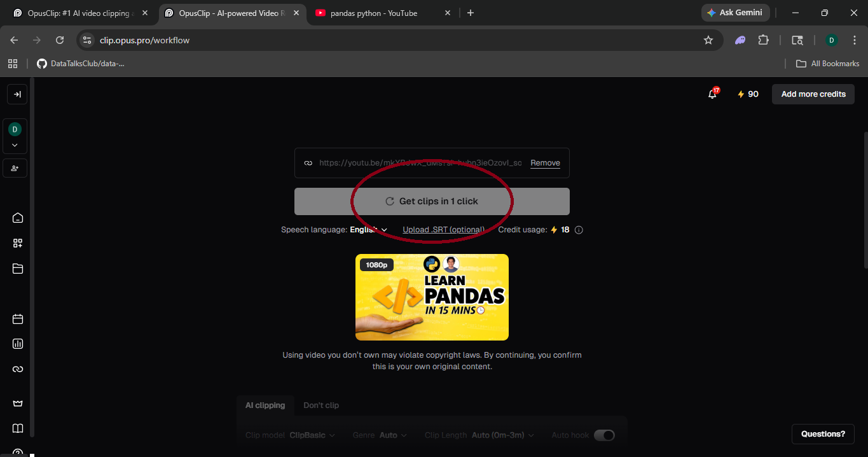Open the calendar icon in the sidebar

18,319
